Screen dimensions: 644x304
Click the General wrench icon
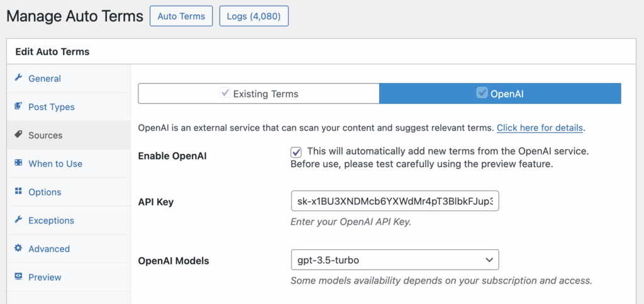click(x=18, y=78)
